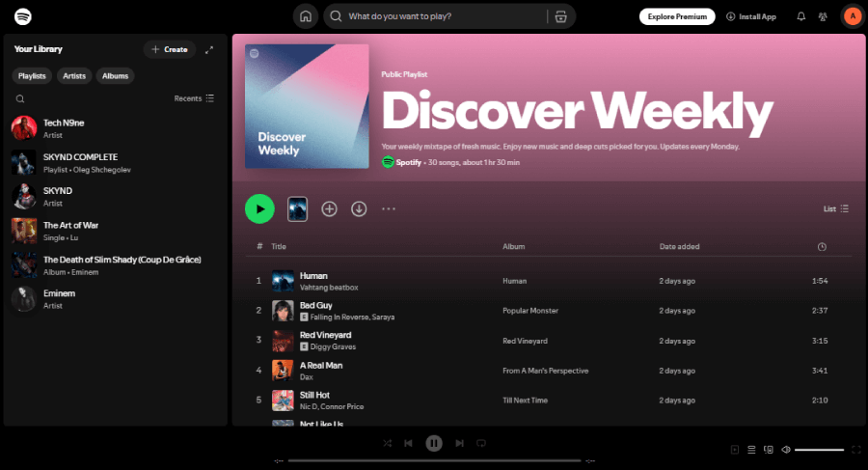868x470 pixels.
Task: Select the track A Real Man
Action: (548, 371)
